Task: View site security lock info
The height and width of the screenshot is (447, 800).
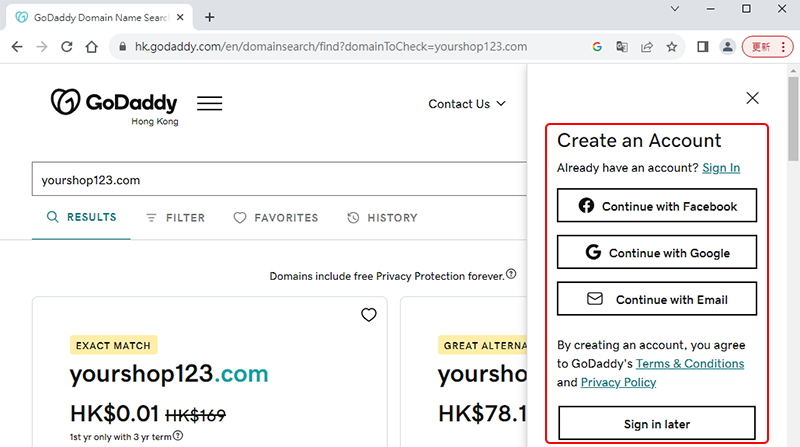Action: point(122,47)
